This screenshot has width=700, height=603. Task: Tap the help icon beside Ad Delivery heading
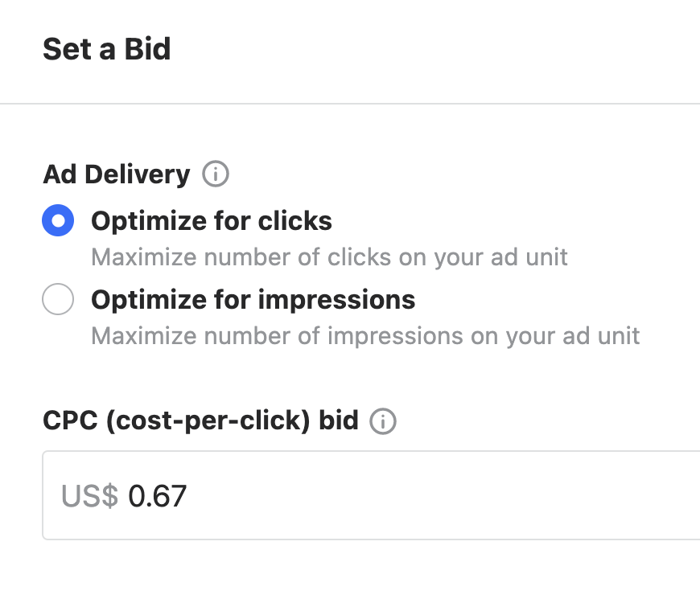(215, 174)
